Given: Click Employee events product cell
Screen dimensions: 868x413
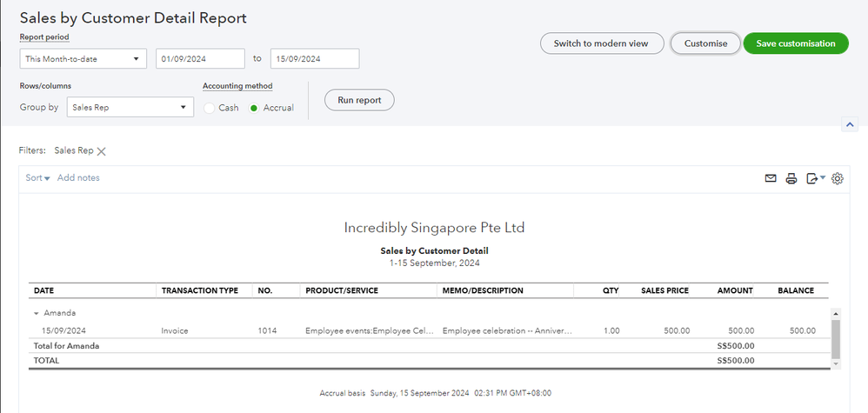Looking at the screenshot, I should click(368, 331).
